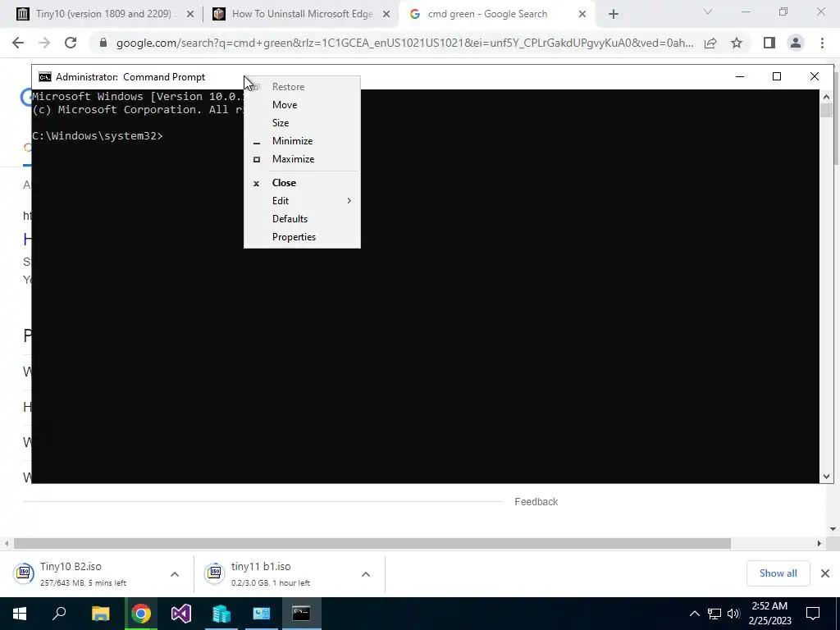Switch to How To Uninstall Microsoft Edge tab
This screenshot has width=840, height=630.
[300, 14]
